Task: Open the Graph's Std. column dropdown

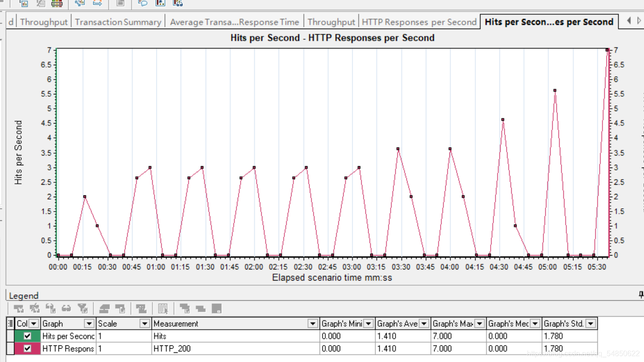Action: click(590, 324)
